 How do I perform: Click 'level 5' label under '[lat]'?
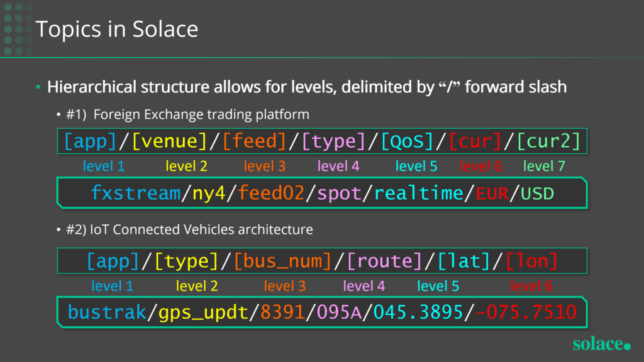(x=438, y=286)
